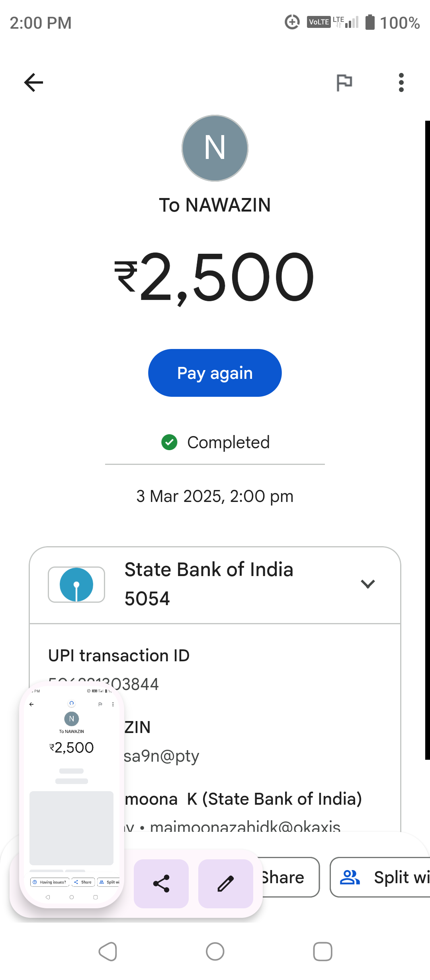The width and height of the screenshot is (430, 980).
Task: Tap the flag report icon
Action: tap(344, 82)
